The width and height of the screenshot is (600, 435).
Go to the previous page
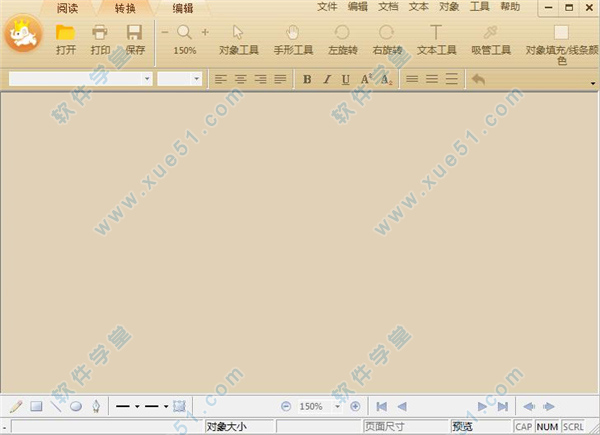pos(402,406)
